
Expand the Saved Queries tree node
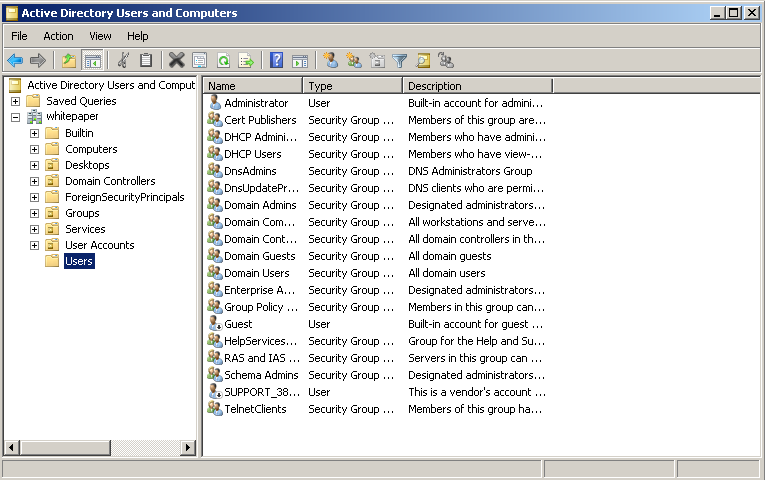pyautogui.click(x=15, y=101)
